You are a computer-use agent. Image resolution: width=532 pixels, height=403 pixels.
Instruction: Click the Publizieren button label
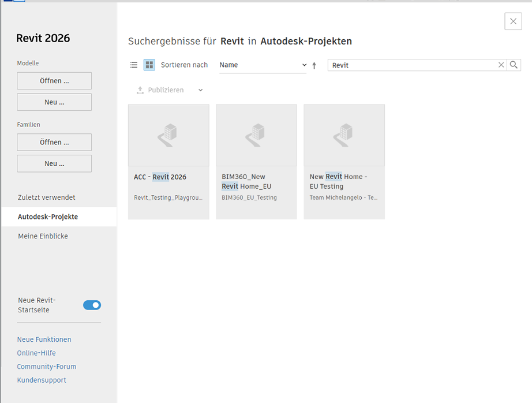click(x=166, y=90)
